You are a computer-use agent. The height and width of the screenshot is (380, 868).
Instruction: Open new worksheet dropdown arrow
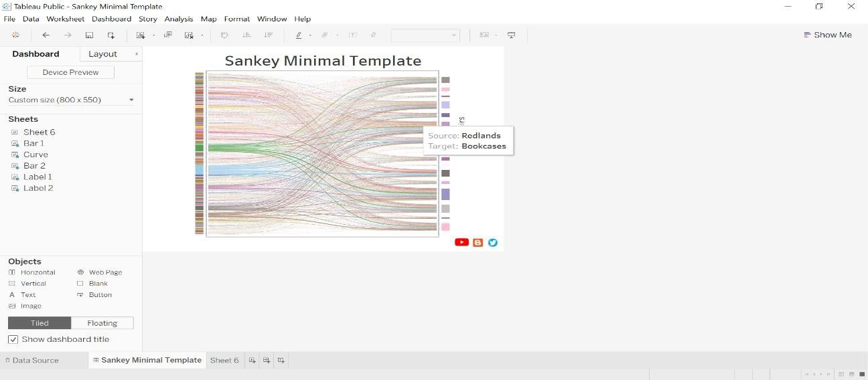[x=153, y=35]
